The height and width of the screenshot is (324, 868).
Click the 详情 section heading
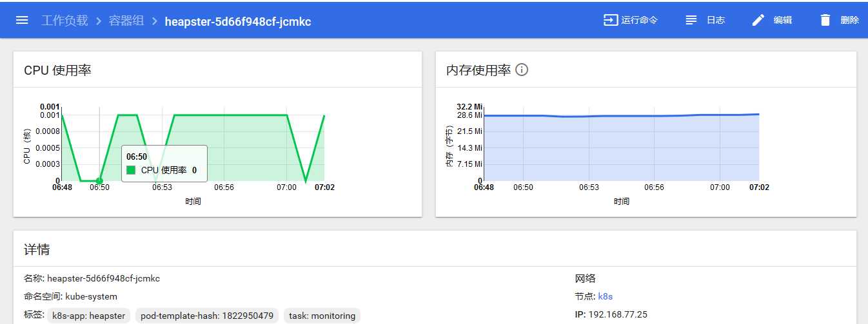tap(37, 249)
